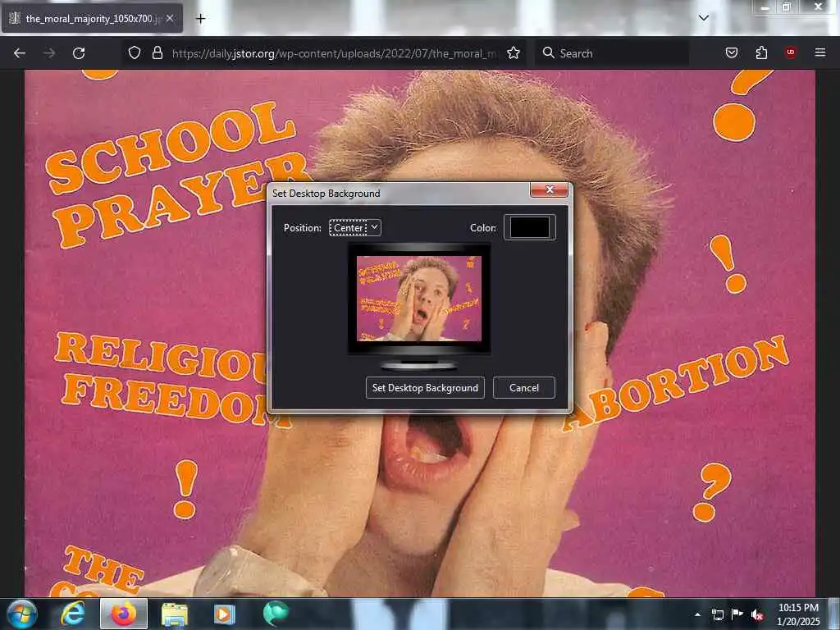Open the Windows Start orb
840x630 pixels.
click(x=22, y=614)
